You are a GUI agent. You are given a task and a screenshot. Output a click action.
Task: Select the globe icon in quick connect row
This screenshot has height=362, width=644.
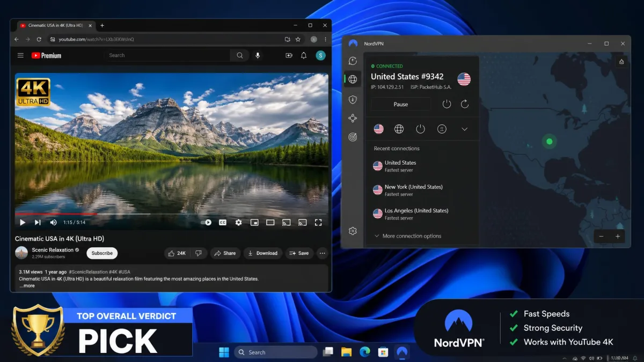click(399, 129)
